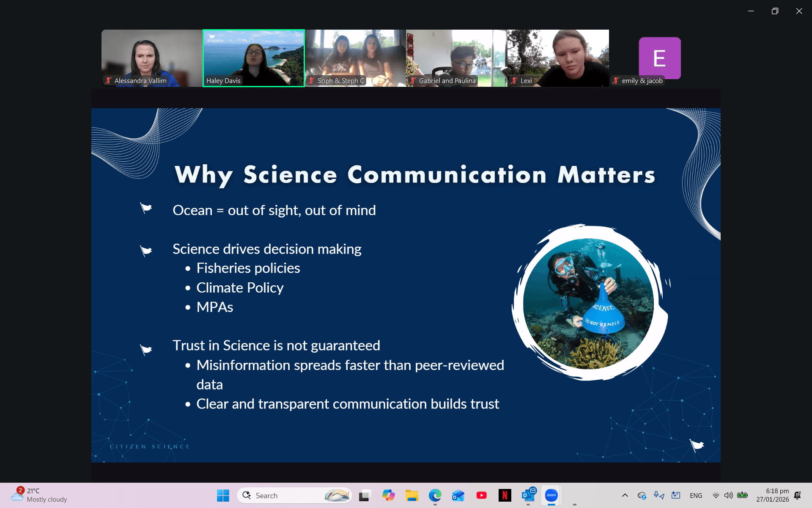Launch YouTube from the taskbar
This screenshot has width=812, height=508.
[x=481, y=495]
